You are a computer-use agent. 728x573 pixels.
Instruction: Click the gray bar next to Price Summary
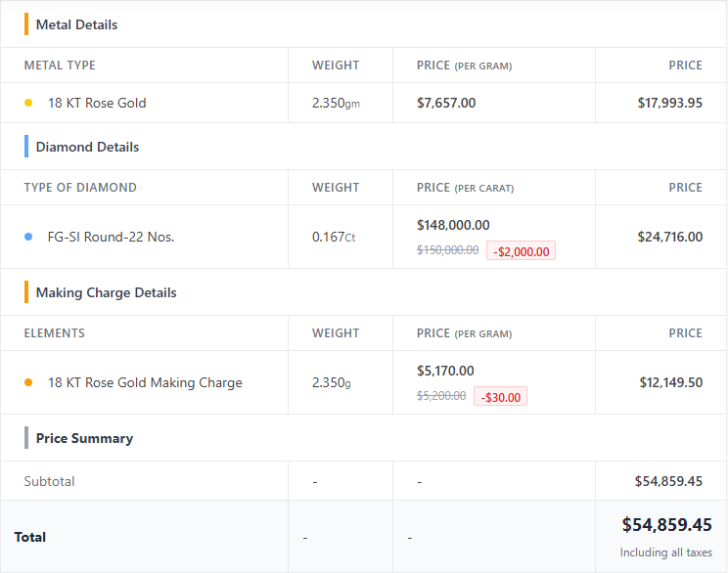tap(26, 438)
